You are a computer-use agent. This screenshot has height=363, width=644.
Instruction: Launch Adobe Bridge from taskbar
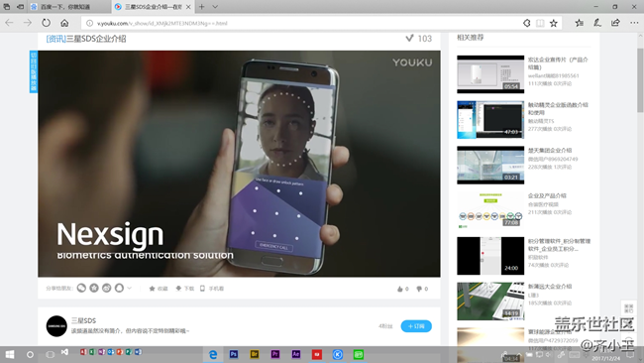255,354
